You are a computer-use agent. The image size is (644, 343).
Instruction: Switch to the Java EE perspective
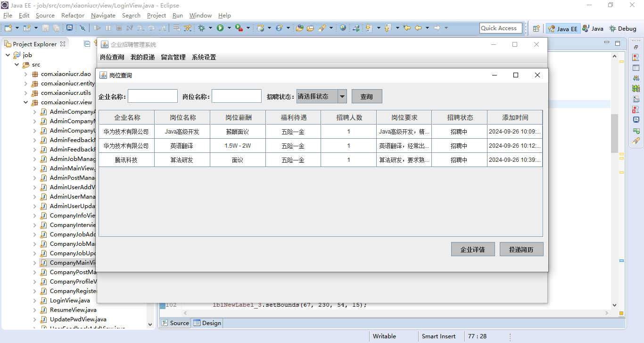(562, 28)
